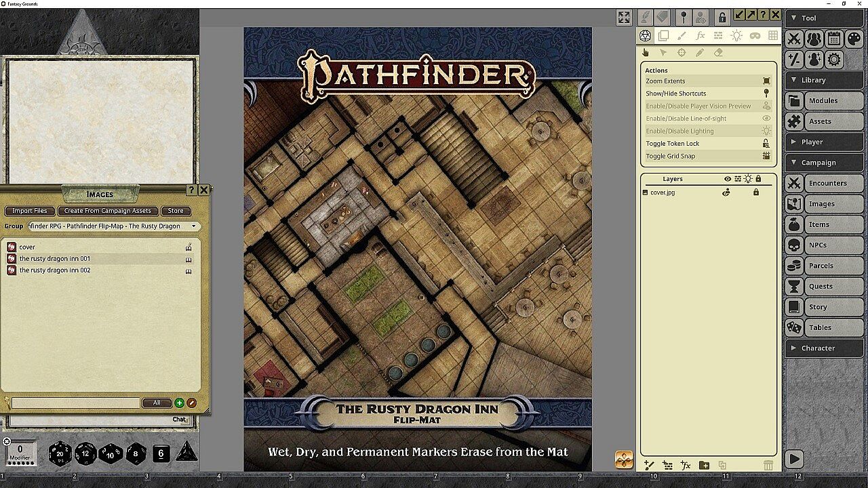This screenshot has width=868, height=488.
Task: Click Show/Hide Shortcuts action
Action: tap(708, 94)
